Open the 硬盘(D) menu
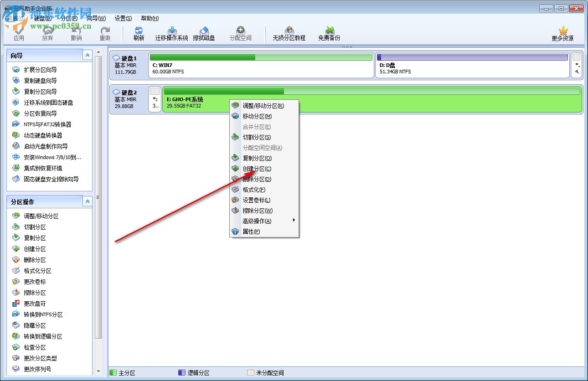 tap(43, 18)
